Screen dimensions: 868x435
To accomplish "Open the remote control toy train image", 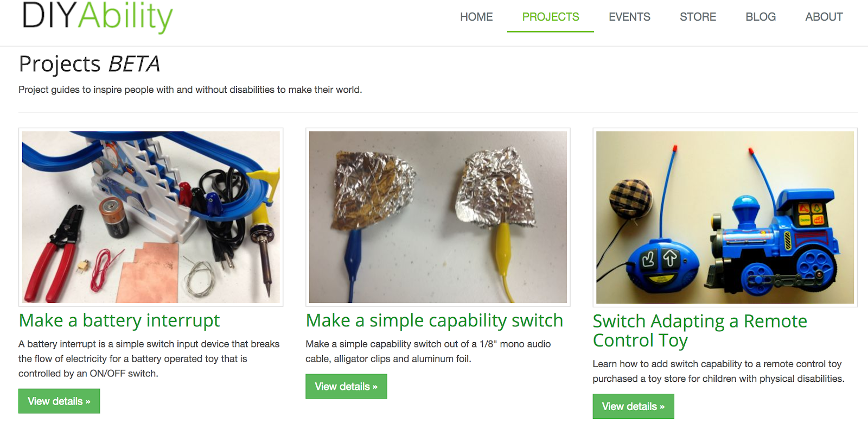I will (725, 217).
